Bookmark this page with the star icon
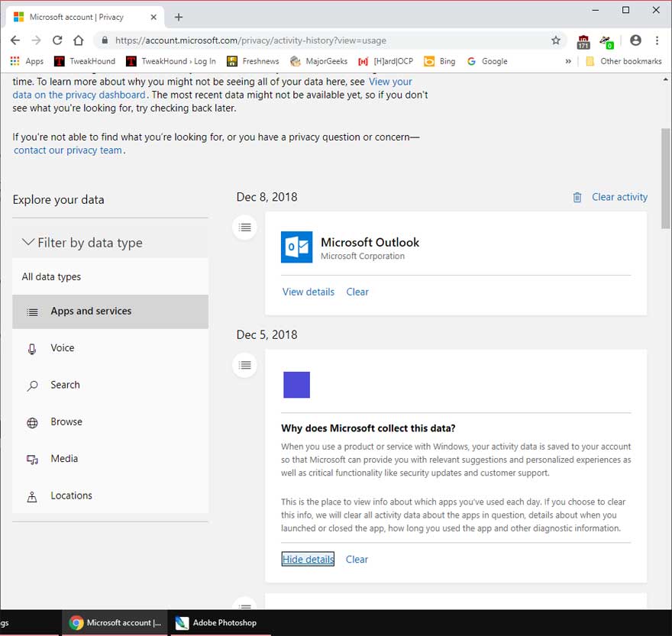Viewport: 672px width, 636px height. click(556, 40)
